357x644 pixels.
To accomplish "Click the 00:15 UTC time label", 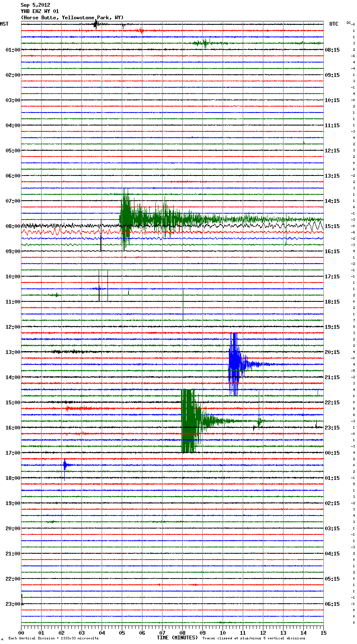I will click(332, 453).
